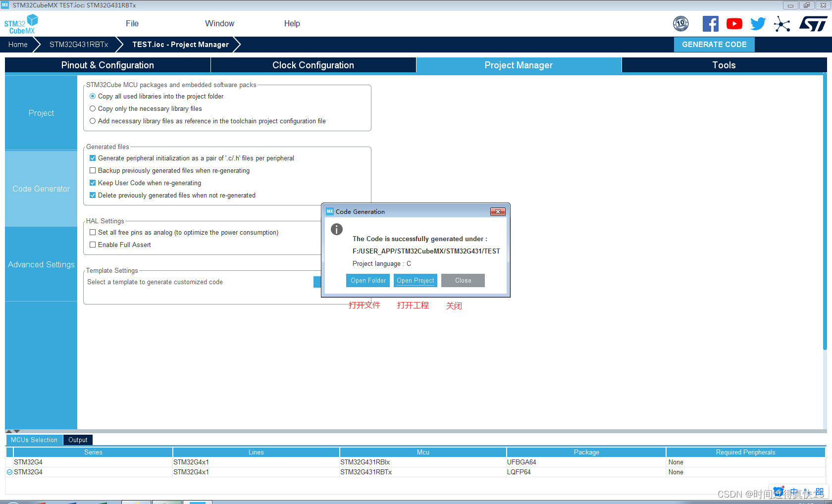Image resolution: width=832 pixels, height=504 pixels.
Task: Click the ST community network icon
Action: click(782, 24)
